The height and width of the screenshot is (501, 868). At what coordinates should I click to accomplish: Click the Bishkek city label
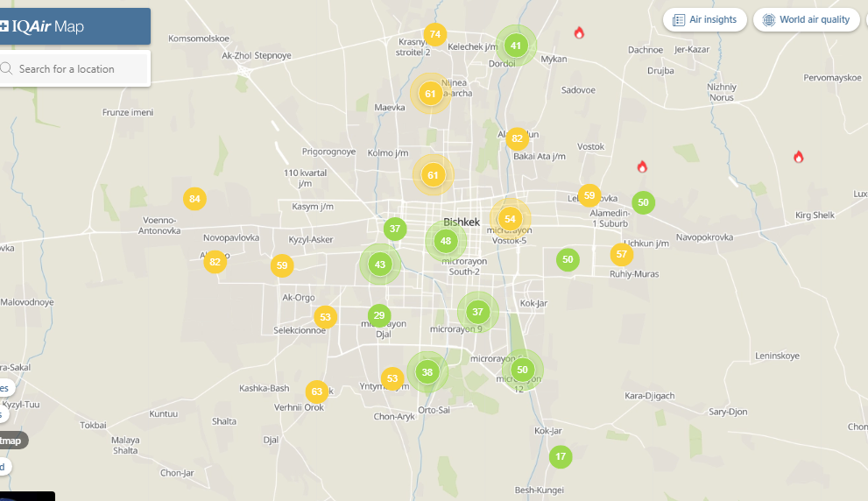[461, 222]
